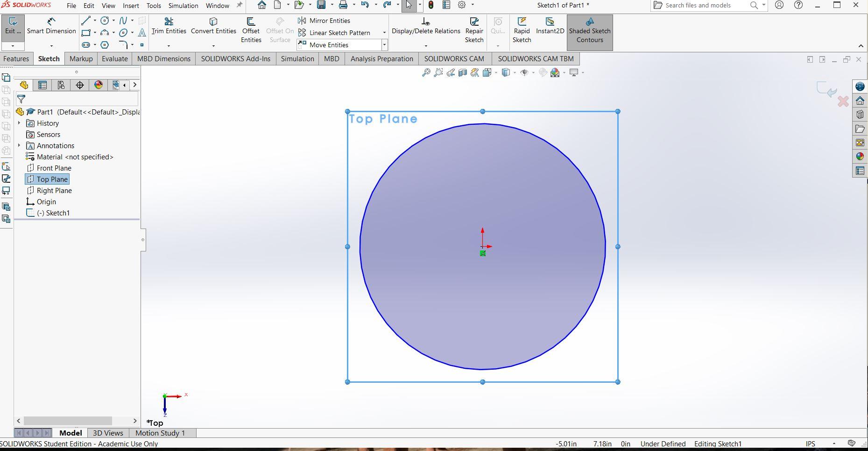This screenshot has width=868, height=451.
Task: Open Motion Study 1 tab
Action: 160,433
